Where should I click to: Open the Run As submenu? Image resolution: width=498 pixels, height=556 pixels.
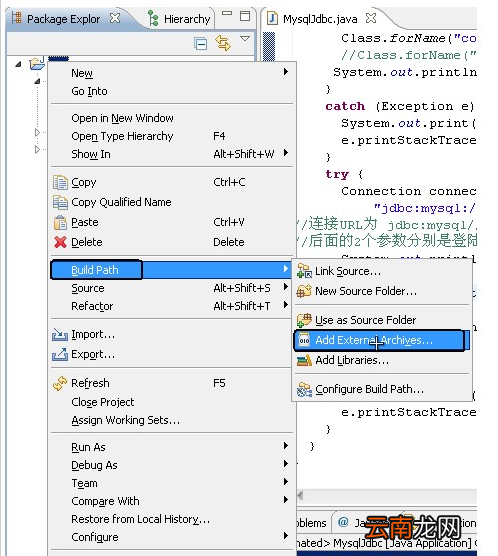(172, 447)
